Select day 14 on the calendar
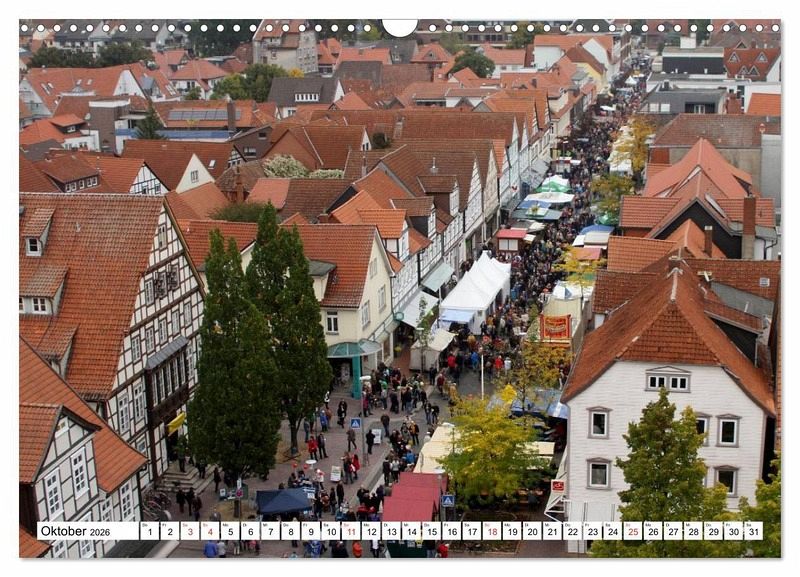This screenshot has width=800, height=577. [x=411, y=531]
